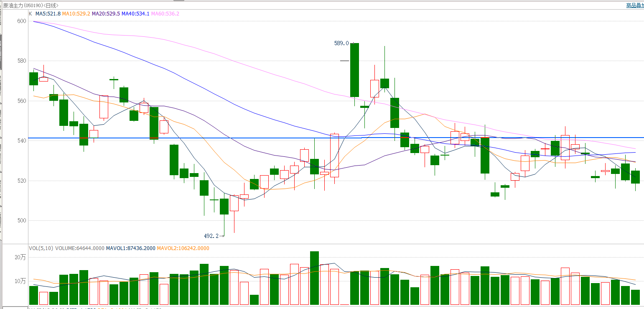The height and width of the screenshot is (309, 644).
Task: Select the tallest green volume bar
Action: pyautogui.click(x=314, y=278)
